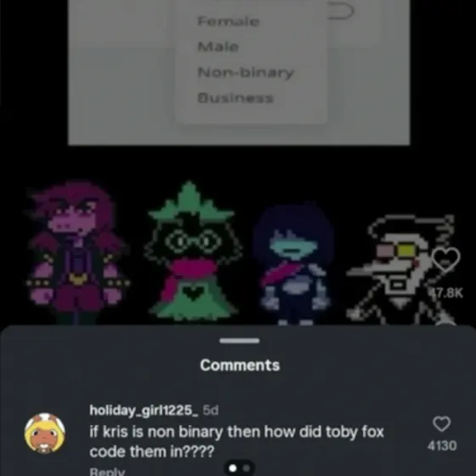Like the video with the heart icon

tap(445, 260)
